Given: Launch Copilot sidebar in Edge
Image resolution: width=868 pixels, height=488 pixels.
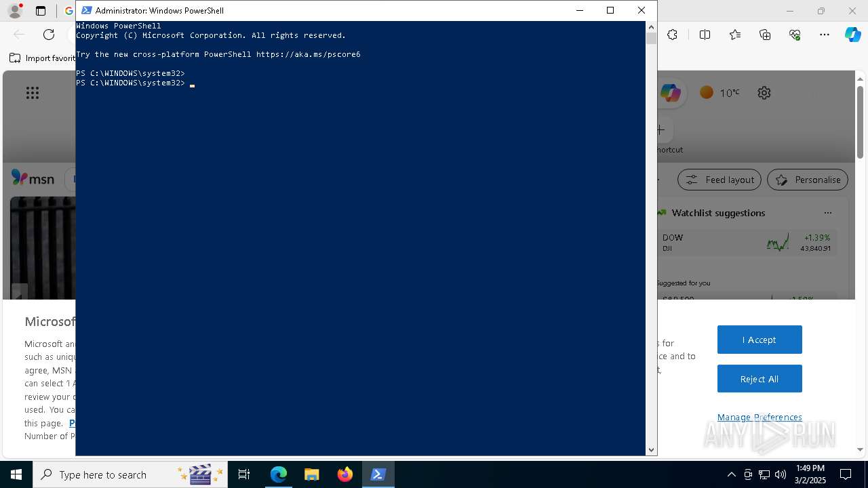Looking at the screenshot, I should 852,35.
